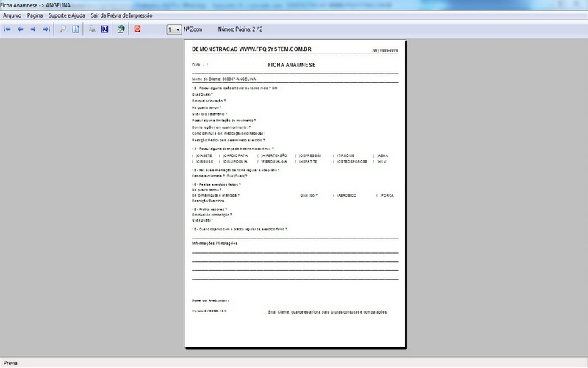Click the HIPERTENSÃO option on the form

pos(272,155)
